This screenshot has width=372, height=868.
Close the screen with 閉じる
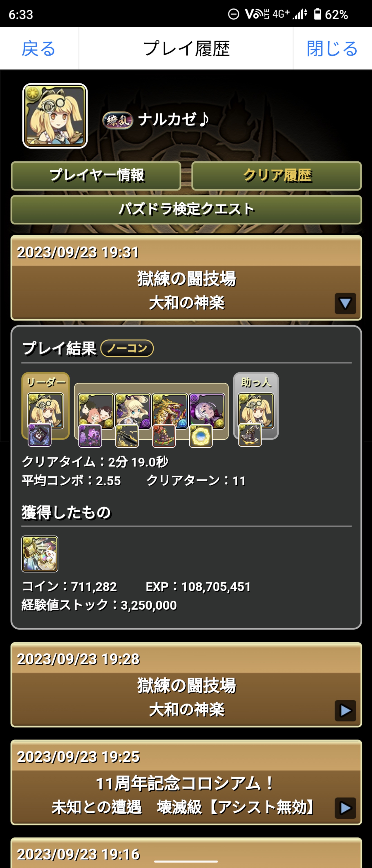click(332, 49)
